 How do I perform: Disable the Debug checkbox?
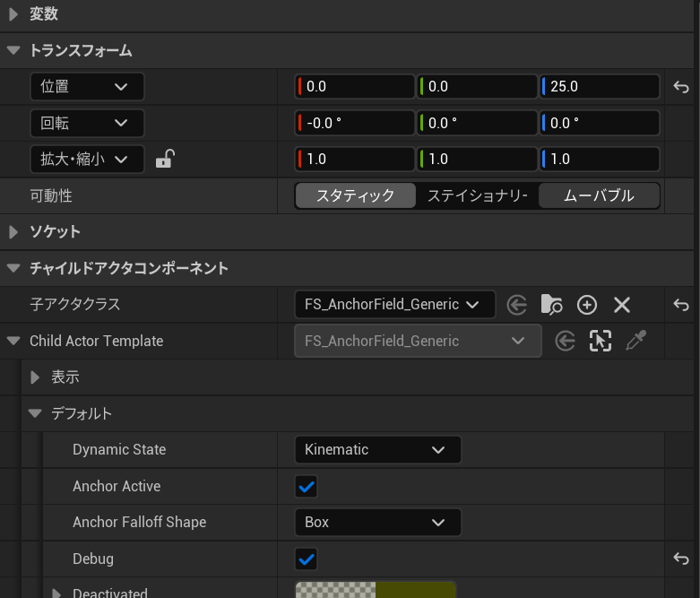pos(307,559)
